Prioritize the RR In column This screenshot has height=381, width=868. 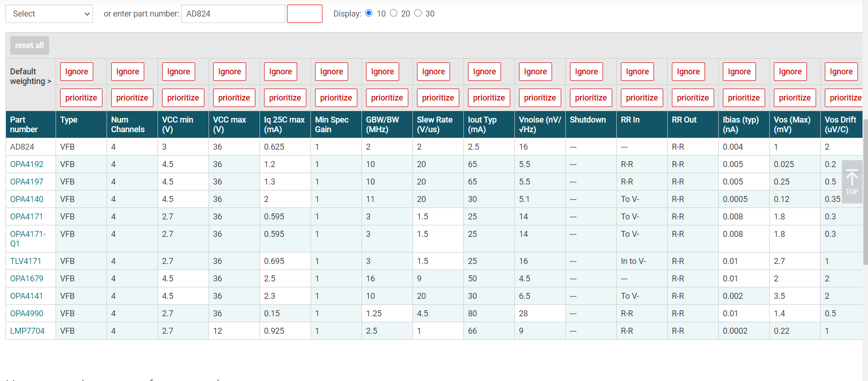point(642,98)
